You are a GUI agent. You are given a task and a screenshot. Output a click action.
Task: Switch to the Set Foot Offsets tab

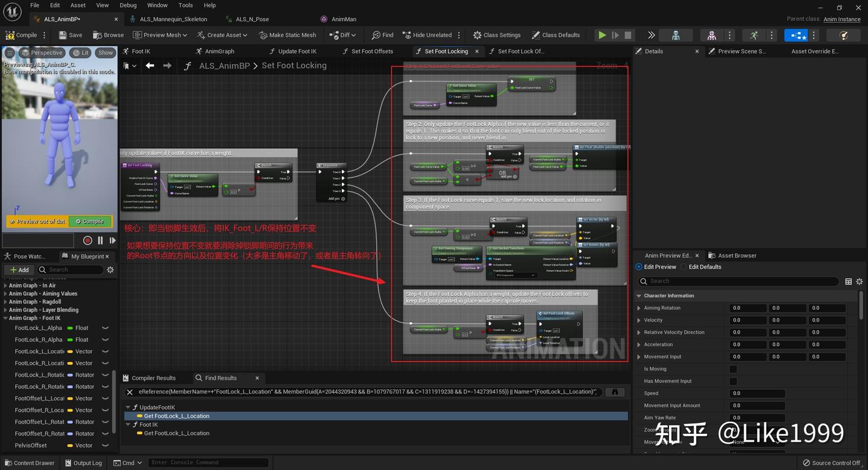click(371, 51)
